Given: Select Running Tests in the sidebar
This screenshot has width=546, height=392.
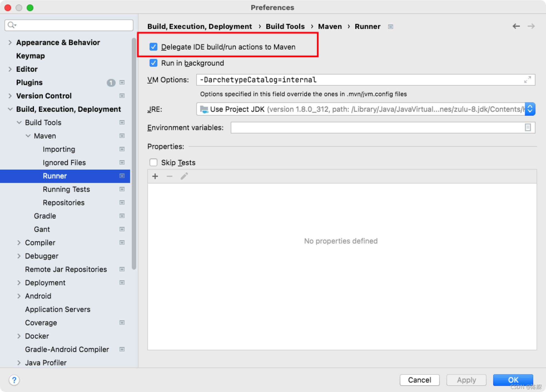Looking at the screenshot, I should [66, 189].
